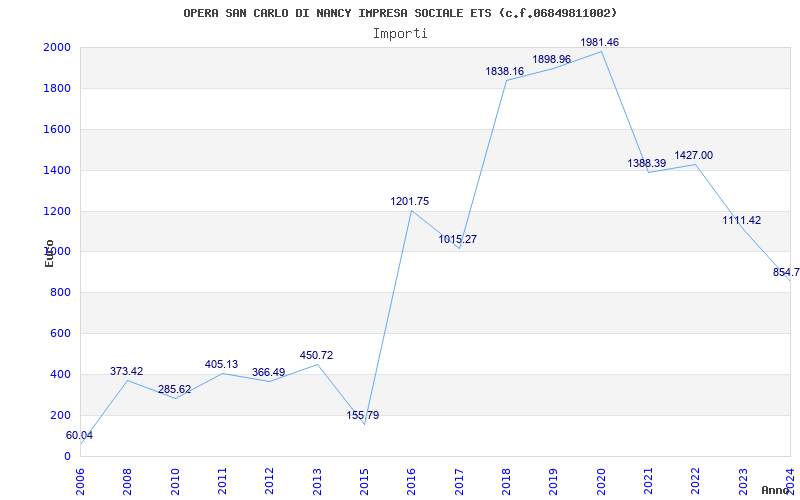Click the y-axis value 2000

click(x=57, y=48)
